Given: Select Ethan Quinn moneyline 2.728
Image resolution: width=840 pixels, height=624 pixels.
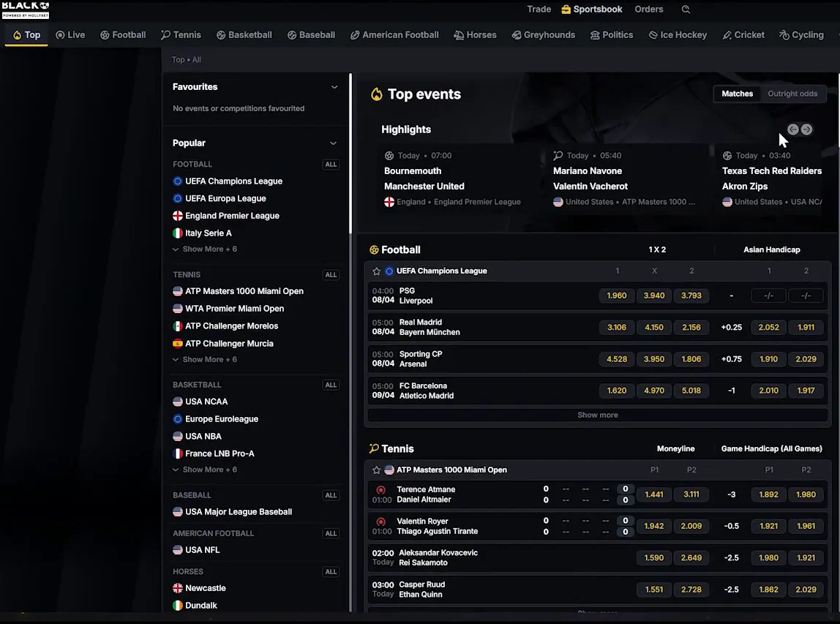Looking at the screenshot, I should [x=691, y=589].
